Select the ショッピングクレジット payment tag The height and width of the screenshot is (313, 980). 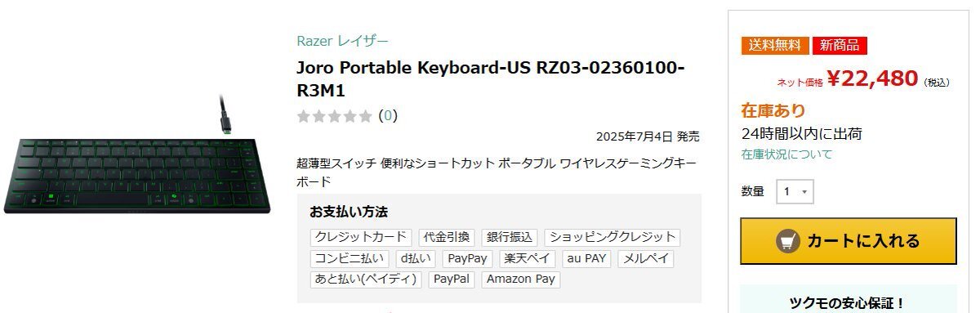click(612, 237)
